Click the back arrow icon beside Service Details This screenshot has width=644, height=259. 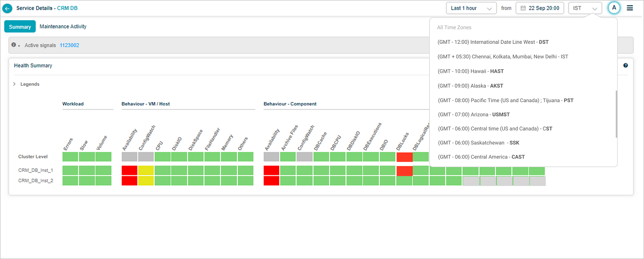[x=7, y=9]
